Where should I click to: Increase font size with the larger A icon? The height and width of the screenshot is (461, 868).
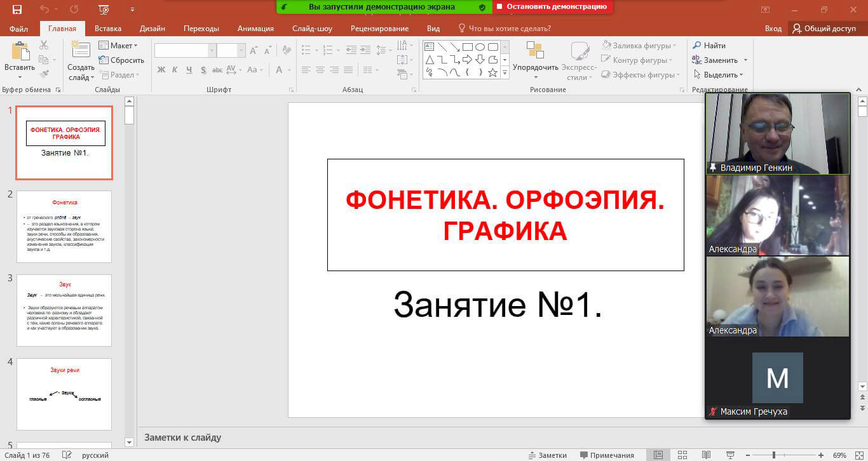(254, 50)
